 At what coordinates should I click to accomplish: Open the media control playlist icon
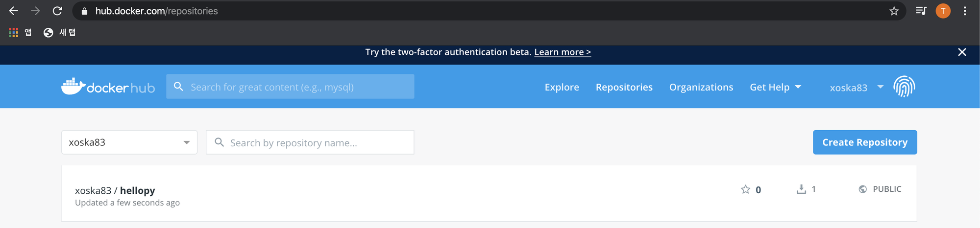(921, 11)
